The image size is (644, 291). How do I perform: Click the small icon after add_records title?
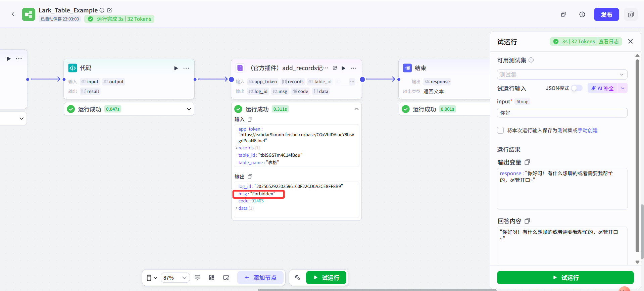[335, 68]
